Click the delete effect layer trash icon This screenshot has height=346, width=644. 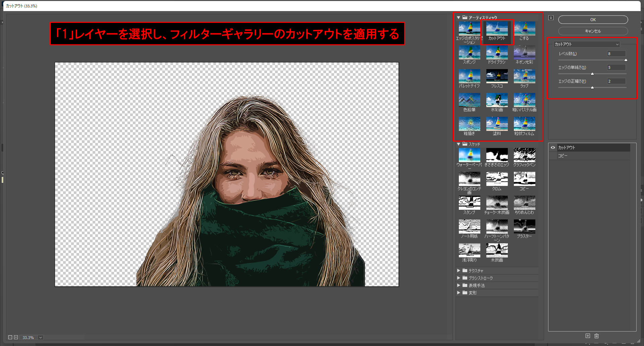coord(596,336)
